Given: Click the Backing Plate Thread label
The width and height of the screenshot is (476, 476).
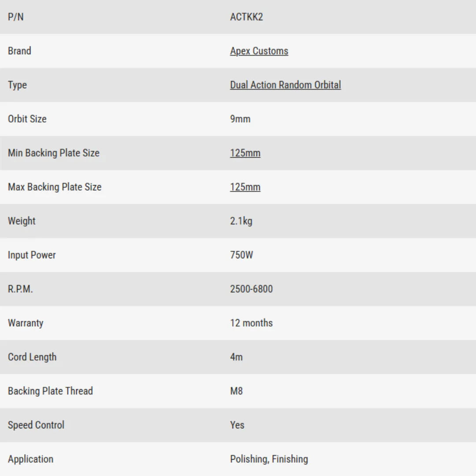Looking at the screenshot, I should 50,391.
